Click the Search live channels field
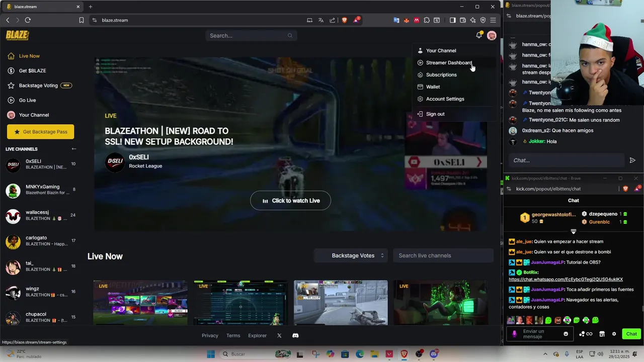The height and width of the screenshot is (362, 644). tap(443, 255)
